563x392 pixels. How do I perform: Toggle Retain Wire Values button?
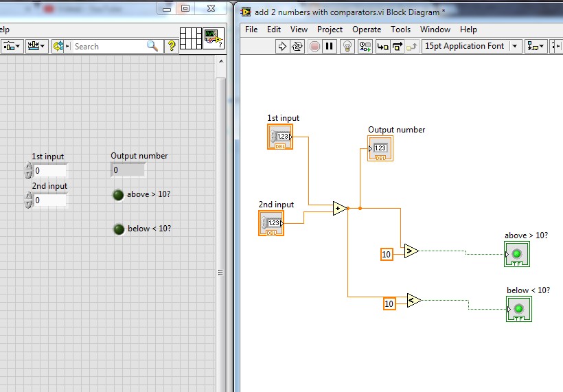tap(365, 46)
